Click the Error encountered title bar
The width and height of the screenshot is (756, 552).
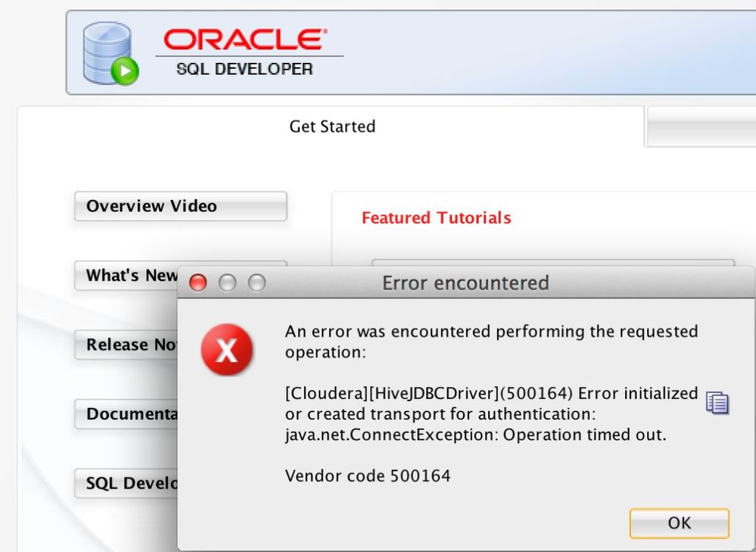coord(465,283)
